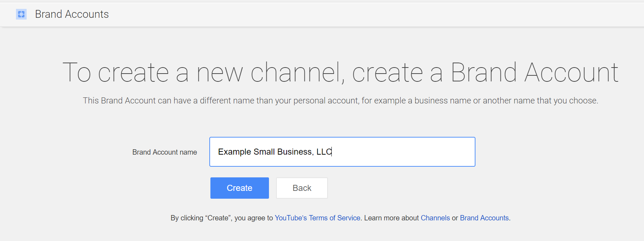The image size is (644, 241).
Task: Click the heading 'To create a new channel'
Action: pos(341,73)
